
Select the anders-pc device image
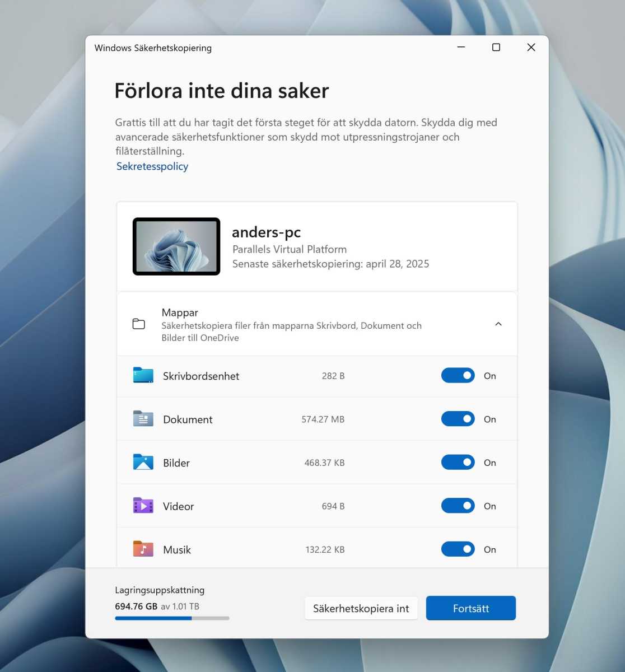coord(176,246)
